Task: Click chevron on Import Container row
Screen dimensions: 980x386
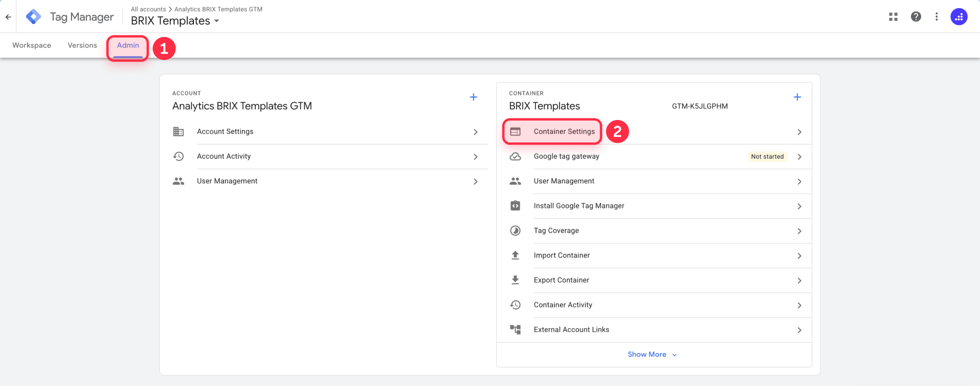Action: coord(799,256)
